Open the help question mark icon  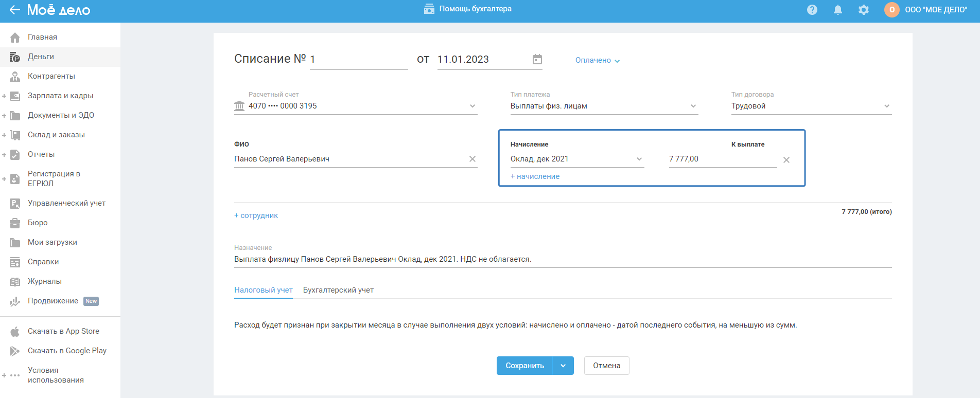point(812,10)
